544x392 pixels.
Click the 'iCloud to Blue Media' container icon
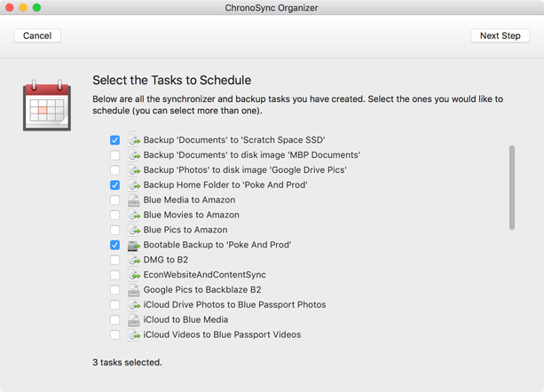point(134,319)
